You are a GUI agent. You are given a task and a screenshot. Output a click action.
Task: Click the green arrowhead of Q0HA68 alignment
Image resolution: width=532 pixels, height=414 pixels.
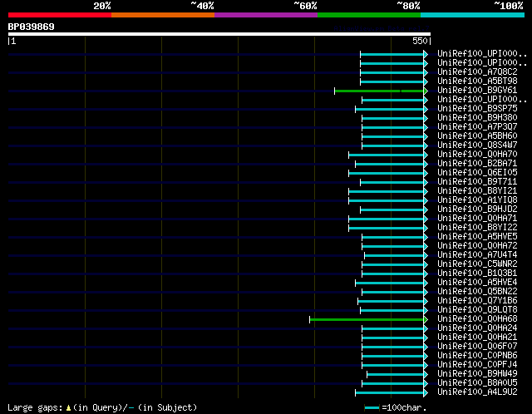pyautogui.click(x=426, y=319)
